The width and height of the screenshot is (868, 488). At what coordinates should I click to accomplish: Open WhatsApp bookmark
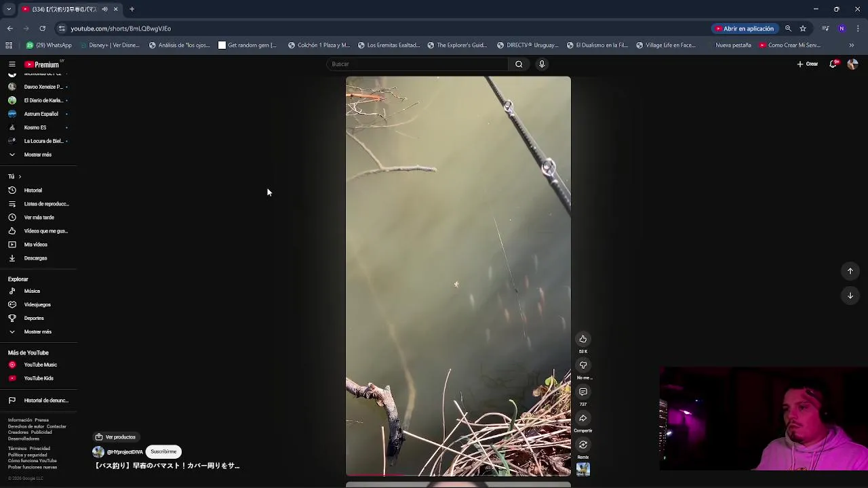(49, 45)
